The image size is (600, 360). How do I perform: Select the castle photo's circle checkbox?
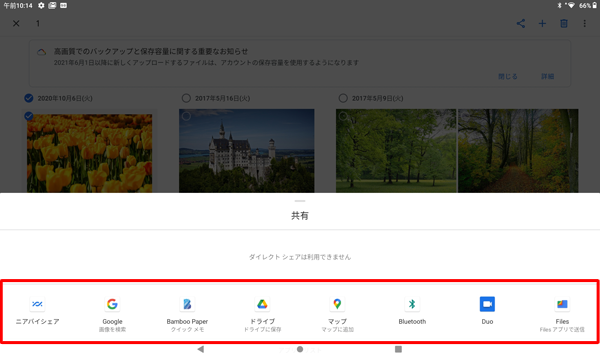click(x=186, y=116)
